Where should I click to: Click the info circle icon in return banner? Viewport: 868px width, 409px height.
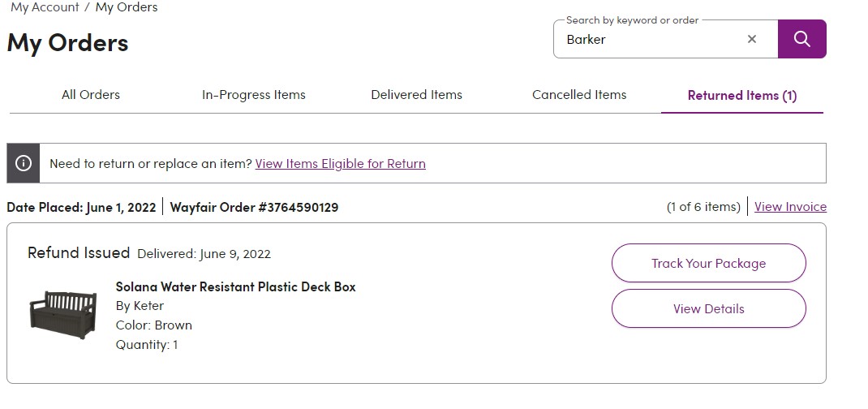click(x=24, y=163)
